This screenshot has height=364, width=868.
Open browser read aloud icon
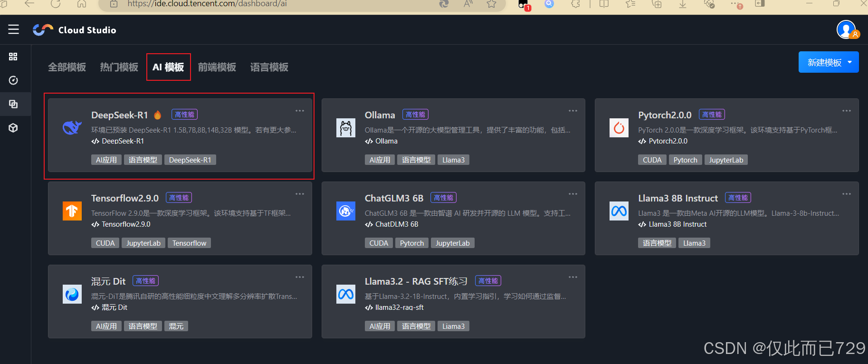(468, 4)
